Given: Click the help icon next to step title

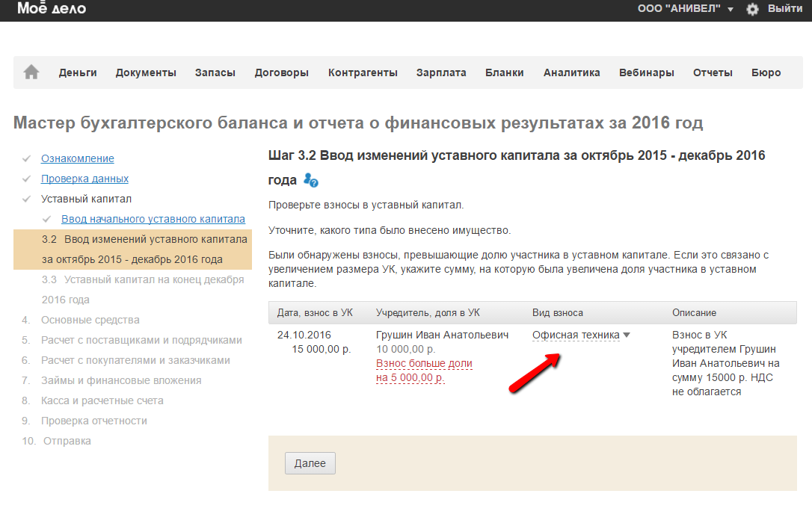Looking at the screenshot, I should (311, 180).
